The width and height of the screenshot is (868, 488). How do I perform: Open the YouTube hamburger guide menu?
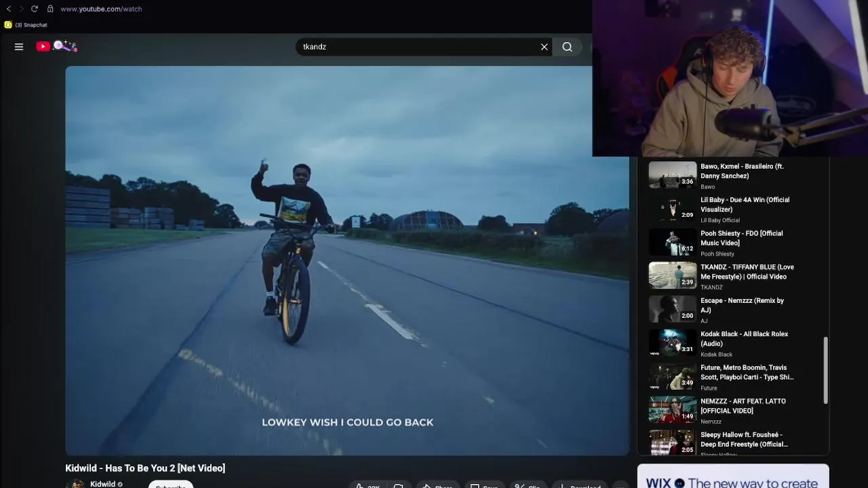[x=19, y=47]
